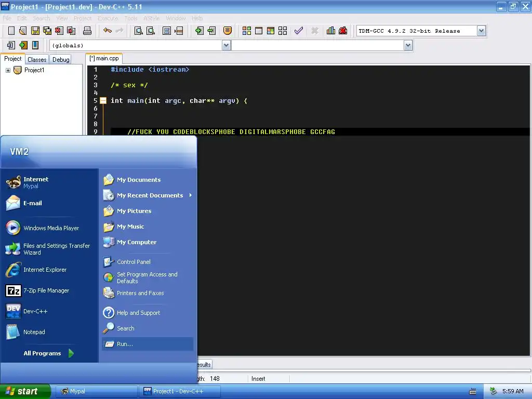
Task: Click the Start button
Action: (25, 391)
